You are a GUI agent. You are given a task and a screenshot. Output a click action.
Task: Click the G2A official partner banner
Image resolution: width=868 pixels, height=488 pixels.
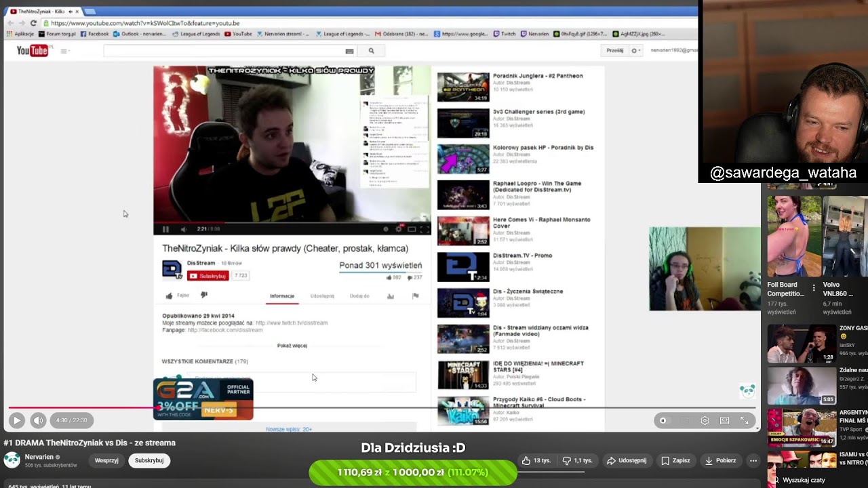click(x=203, y=399)
